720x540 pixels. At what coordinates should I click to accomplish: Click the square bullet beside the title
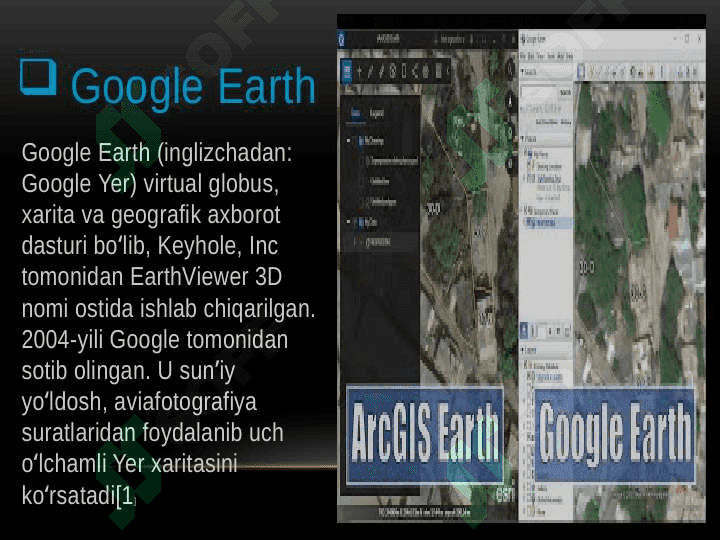(38, 77)
